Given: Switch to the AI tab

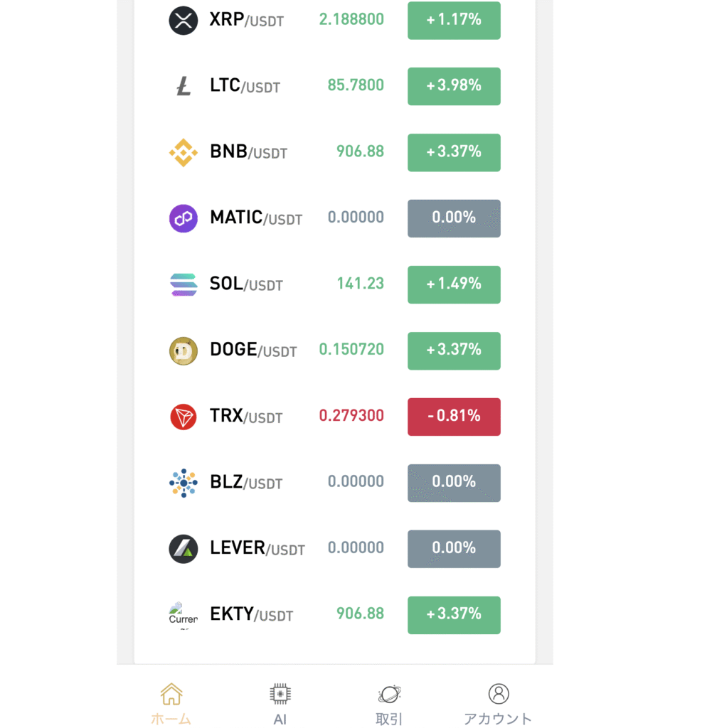Looking at the screenshot, I should click(280, 704).
